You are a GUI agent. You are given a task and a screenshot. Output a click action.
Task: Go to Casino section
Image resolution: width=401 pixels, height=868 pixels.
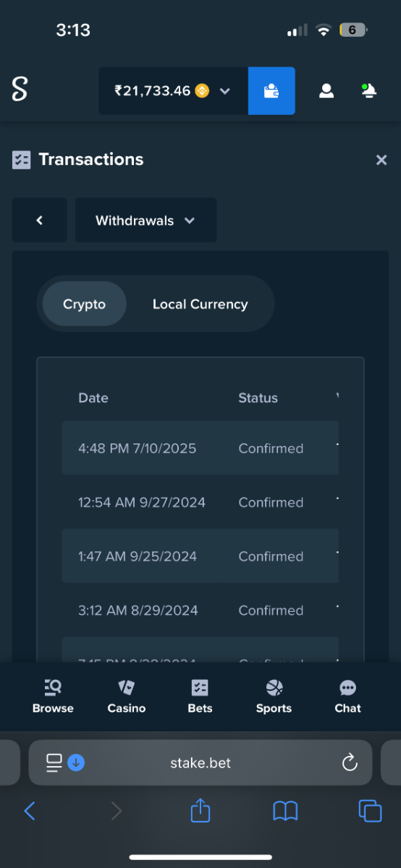[127, 697]
